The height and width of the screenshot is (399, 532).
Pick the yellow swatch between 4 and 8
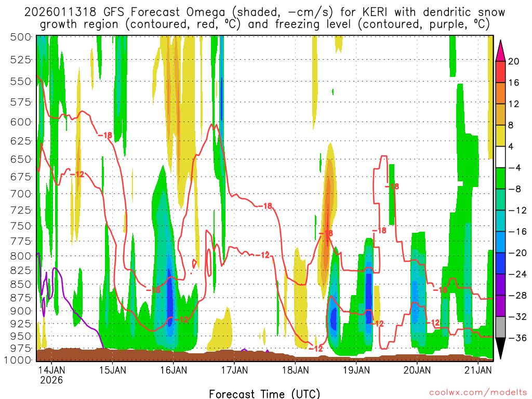[500, 136]
